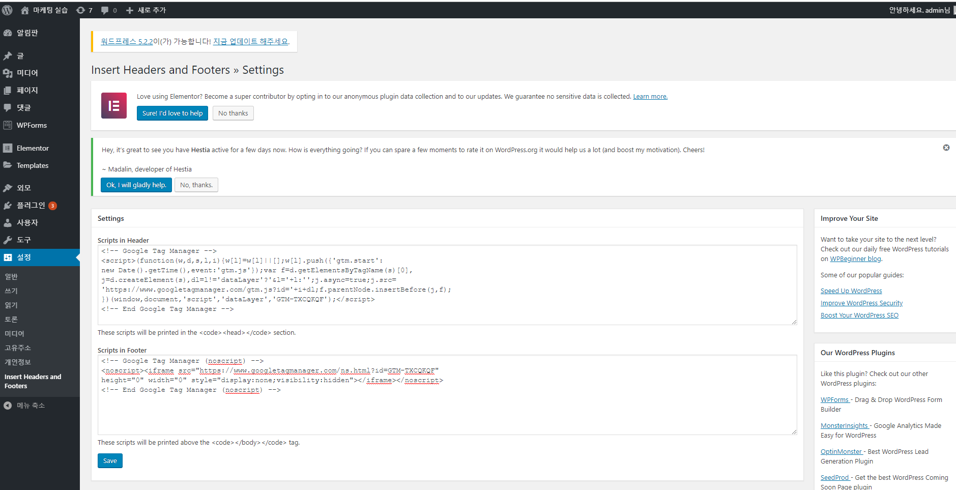Click the WPForms sidebar icon
The height and width of the screenshot is (490, 956).
[x=7, y=126]
